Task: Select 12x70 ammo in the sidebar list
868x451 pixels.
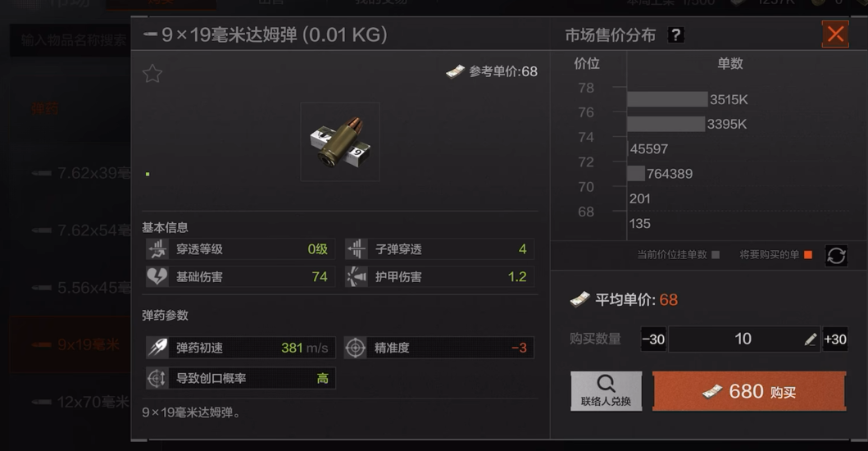Action: point(80,402)
